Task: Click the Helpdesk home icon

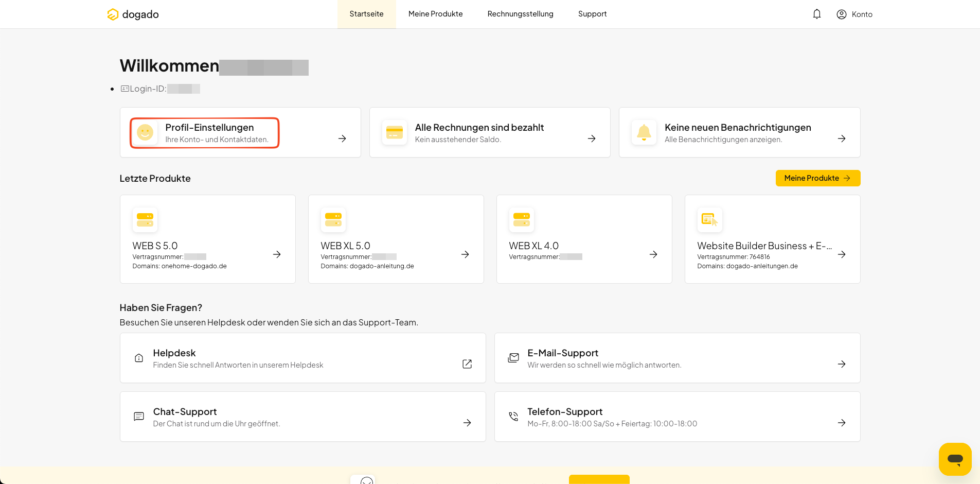Action: click(x=139, y=358)
